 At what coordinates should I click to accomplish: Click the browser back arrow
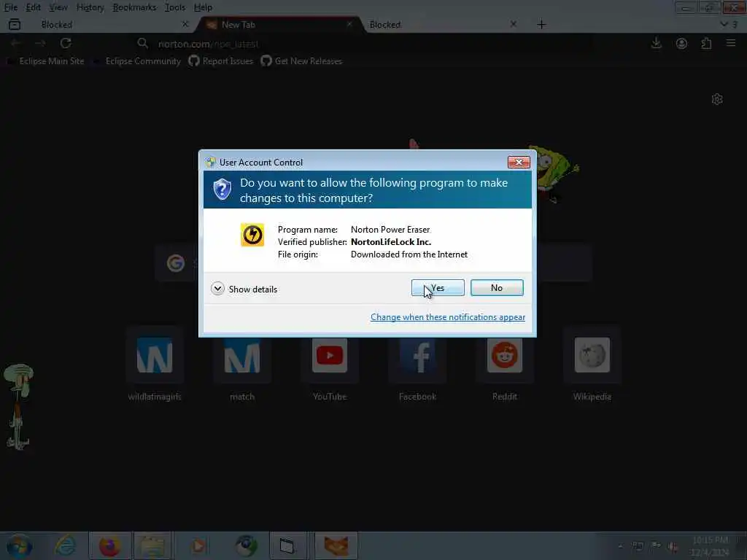coord(15,43)
